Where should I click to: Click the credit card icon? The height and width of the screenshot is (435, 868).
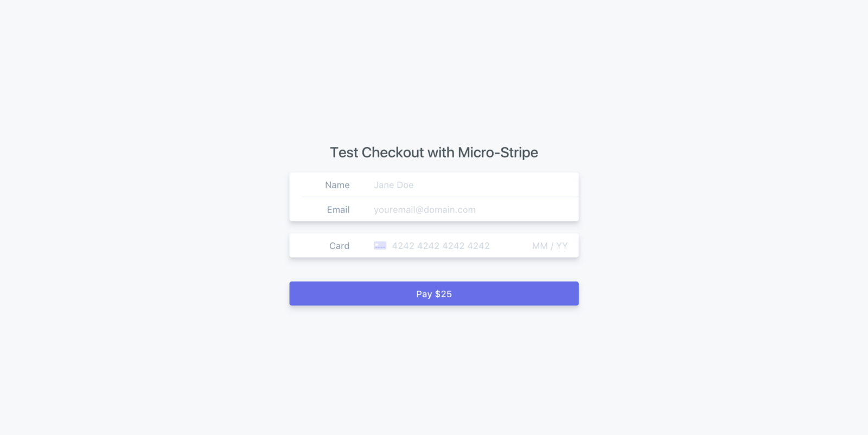[380, 246]
